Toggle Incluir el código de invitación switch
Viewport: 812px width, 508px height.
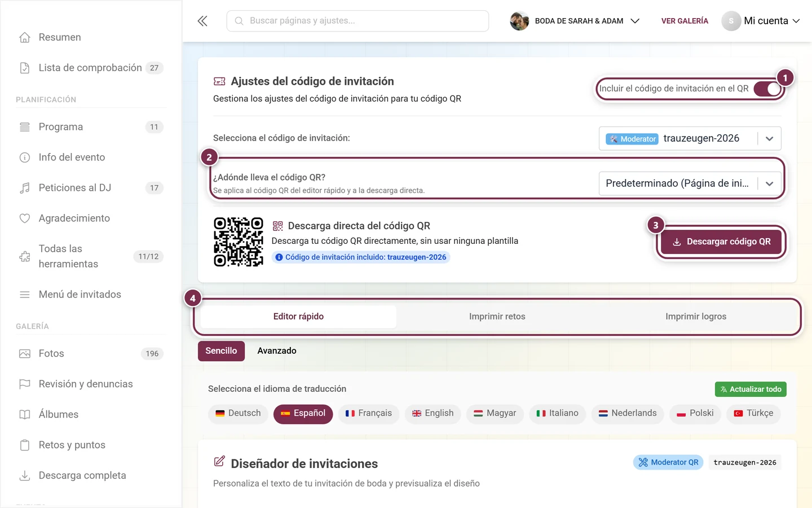click(x=767, y=89)
